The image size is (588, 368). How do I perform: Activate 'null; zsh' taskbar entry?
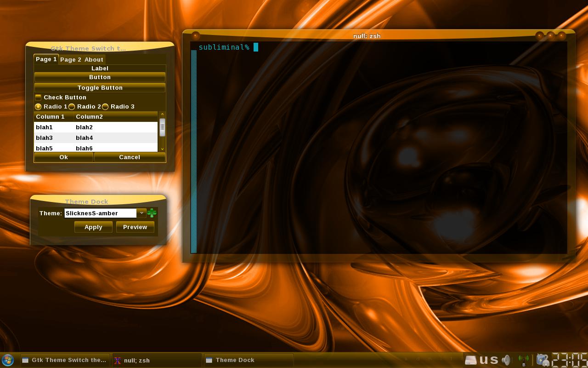[157, 360]
